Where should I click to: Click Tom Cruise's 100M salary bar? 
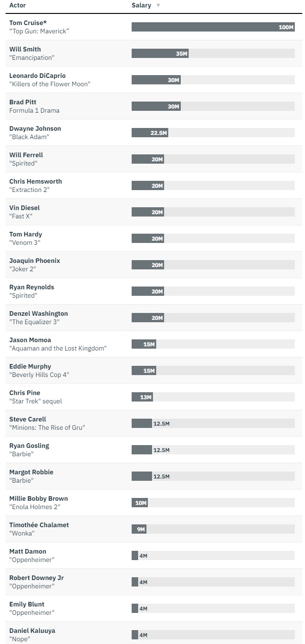click(213, 27)
